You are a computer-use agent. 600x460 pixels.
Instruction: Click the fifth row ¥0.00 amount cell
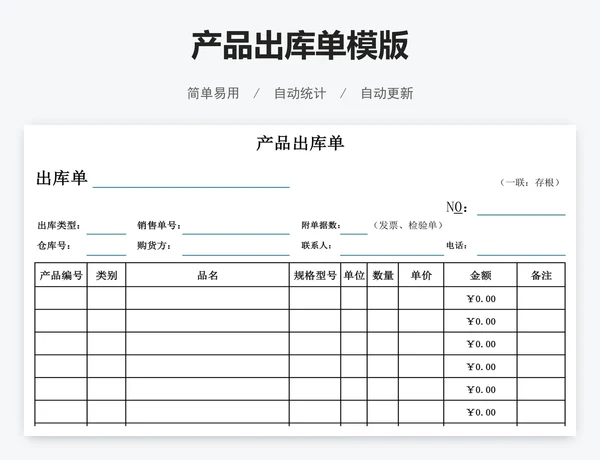point(480,389)
